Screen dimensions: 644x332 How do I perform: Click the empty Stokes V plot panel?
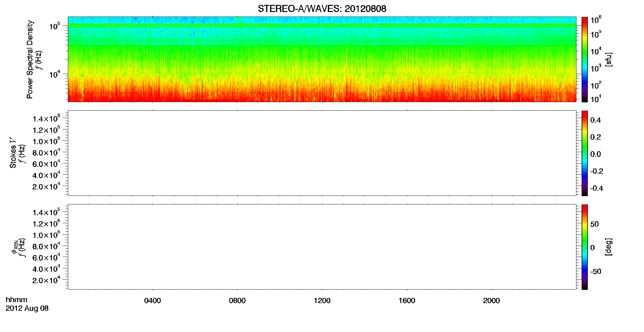[322, 153]
